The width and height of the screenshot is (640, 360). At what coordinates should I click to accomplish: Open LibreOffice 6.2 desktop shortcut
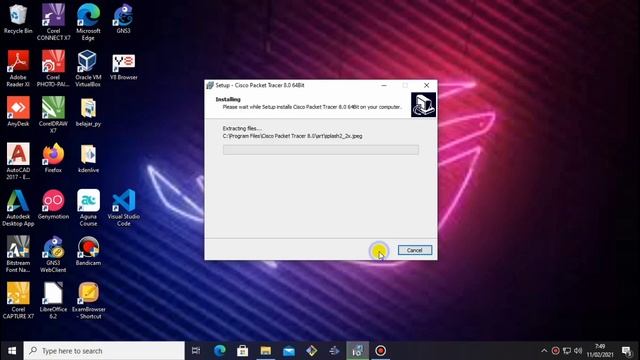[x=53, y=301]
